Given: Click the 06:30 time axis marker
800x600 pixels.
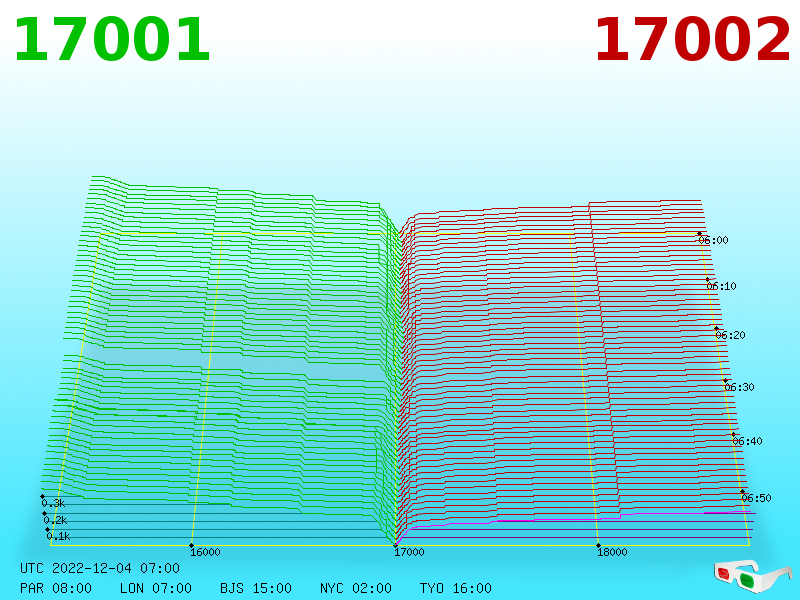Looking at the screenshot, I should 739,387.
